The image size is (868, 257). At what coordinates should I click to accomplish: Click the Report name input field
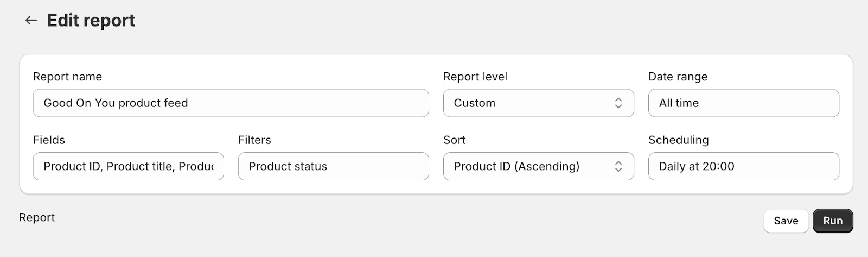coord(231,103)
